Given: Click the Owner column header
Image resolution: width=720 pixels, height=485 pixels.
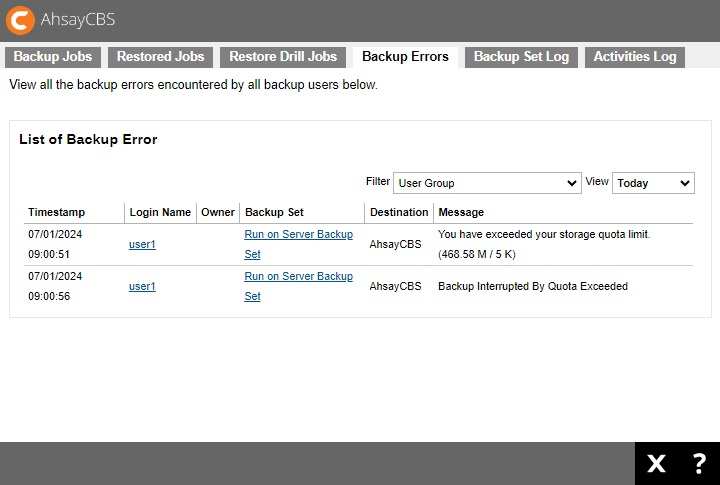Looking at the screenshot, I should (x=218, y=212).
